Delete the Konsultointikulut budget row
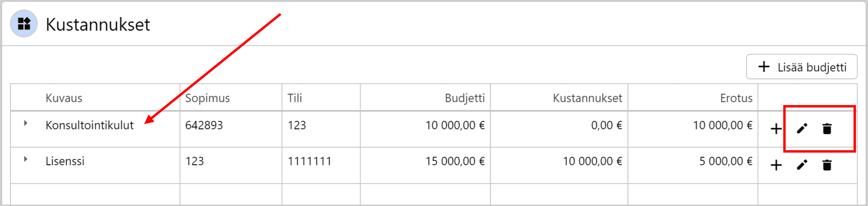The height and width of the screenshot is (206, 868). [x=827, y=129]
